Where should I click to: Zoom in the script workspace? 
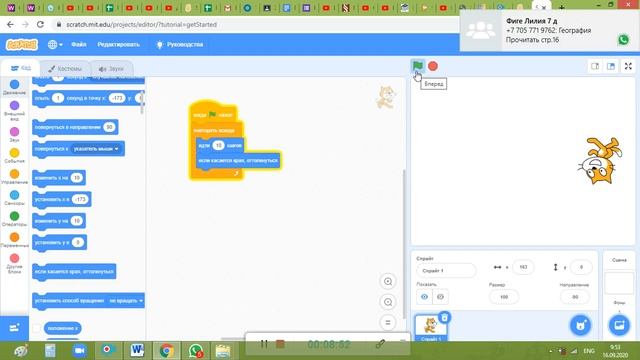pos(388,281)
